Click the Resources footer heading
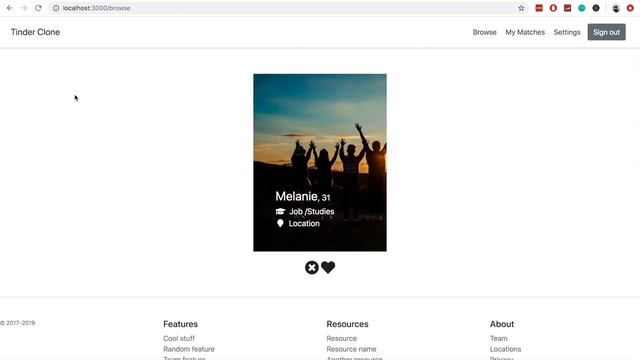The image size is (640, 360). [x=347, y=324]
